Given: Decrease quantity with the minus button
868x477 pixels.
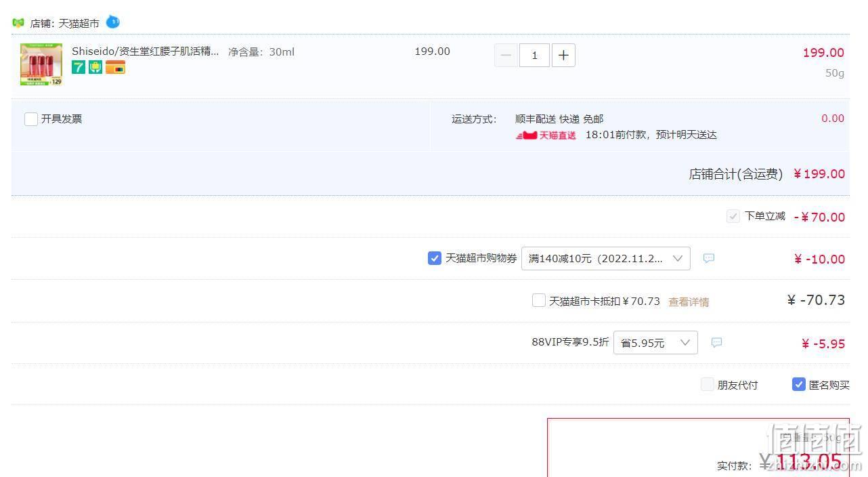Looking at the screenshot, I should 506,55.
